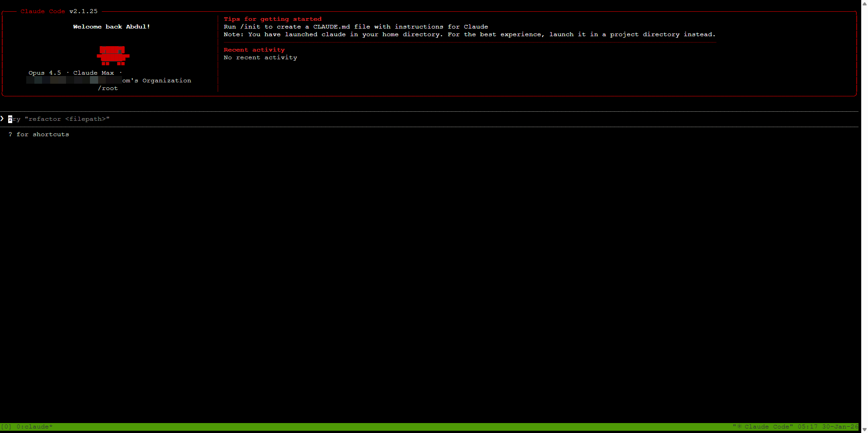Click the version text 'v2.1.25'
This screenshot has width=868, height=433.
pos(83,11)
